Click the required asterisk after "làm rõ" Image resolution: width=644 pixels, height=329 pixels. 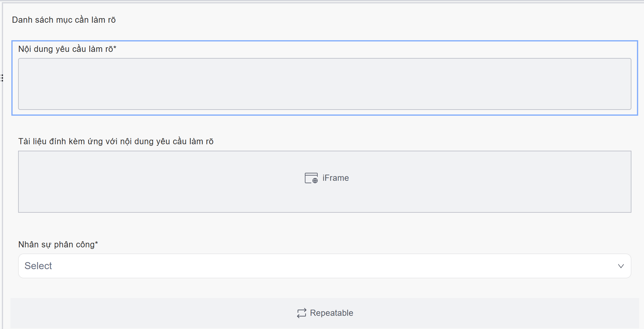tap(115, 48)
